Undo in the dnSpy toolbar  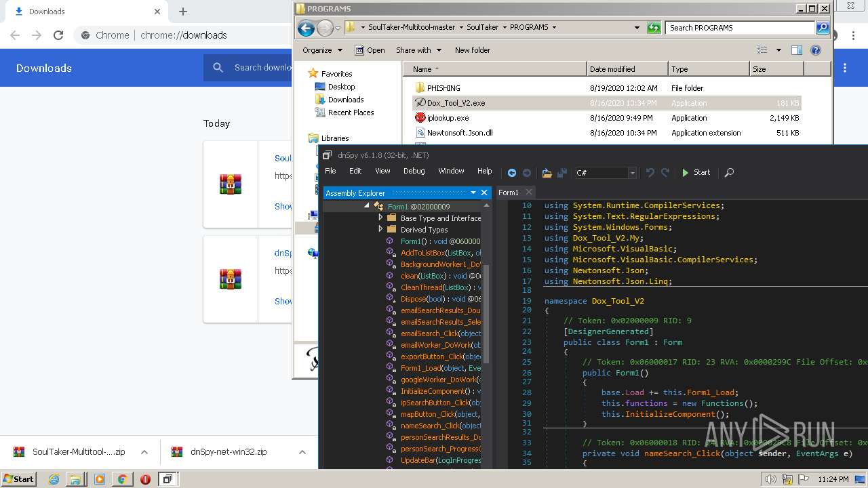650,173
